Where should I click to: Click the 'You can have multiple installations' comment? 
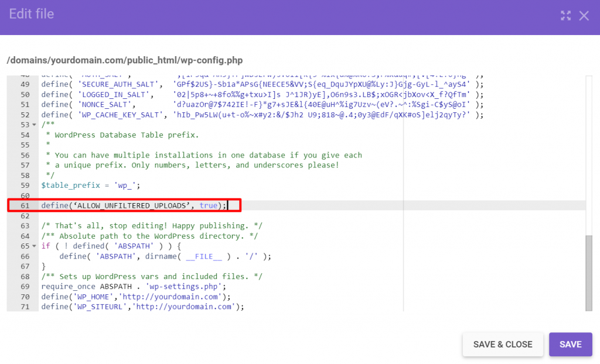(x=204, y=155)
